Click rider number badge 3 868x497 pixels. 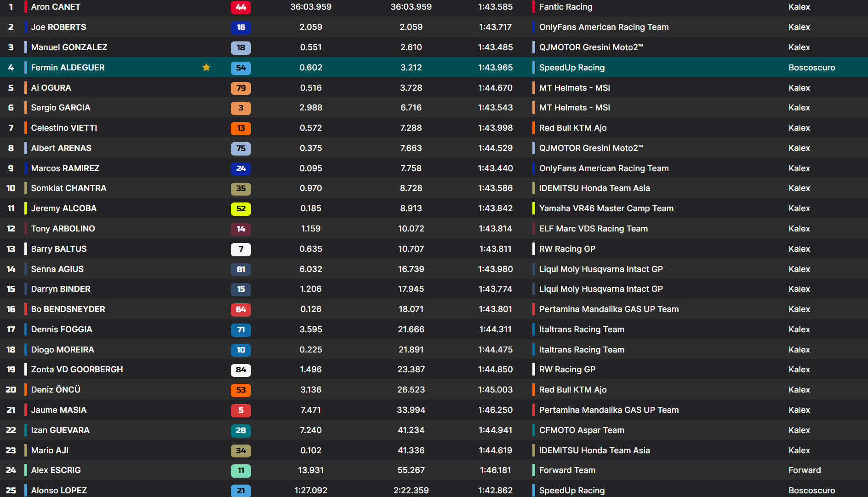coord(241,108)
